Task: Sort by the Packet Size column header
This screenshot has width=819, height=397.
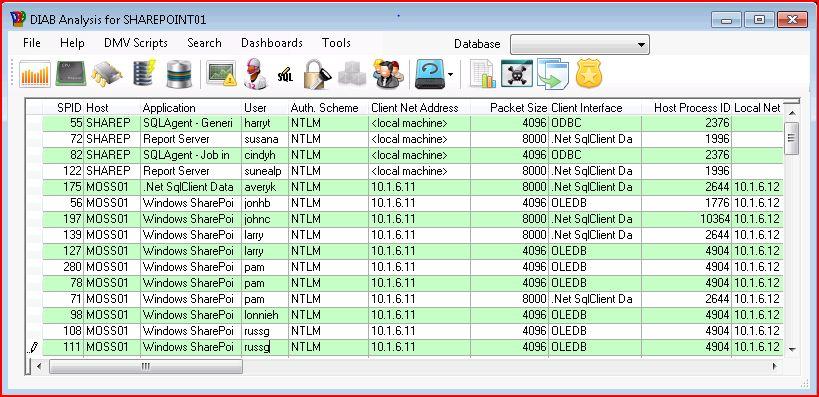Action: [x=509, y=108]
